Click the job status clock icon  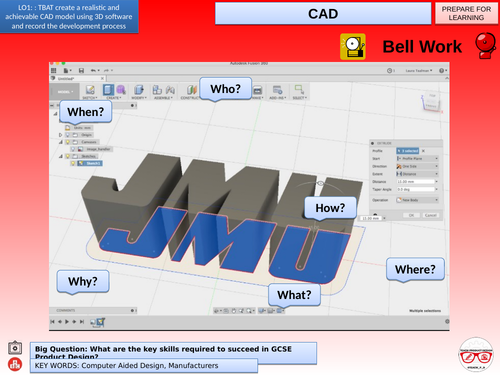(x=390, y=71)
